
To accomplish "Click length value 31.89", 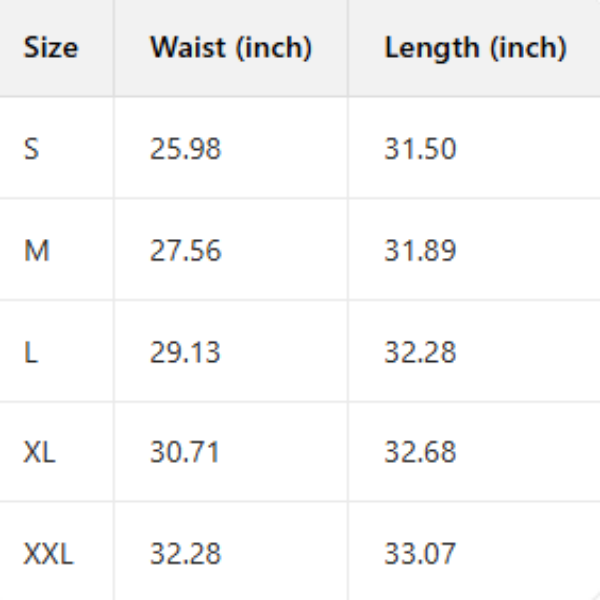I will (420, 250).
